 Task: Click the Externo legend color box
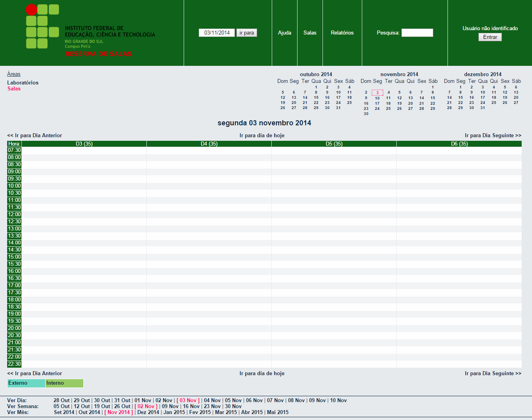[26, 383]
